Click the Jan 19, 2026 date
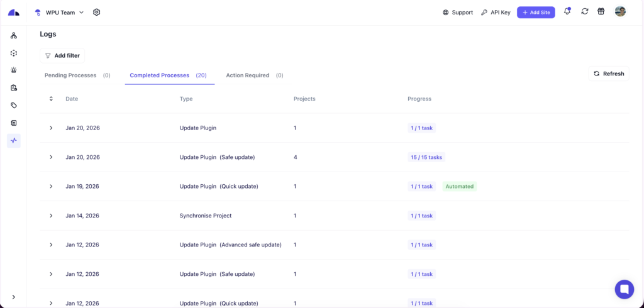 pos(82,187)
